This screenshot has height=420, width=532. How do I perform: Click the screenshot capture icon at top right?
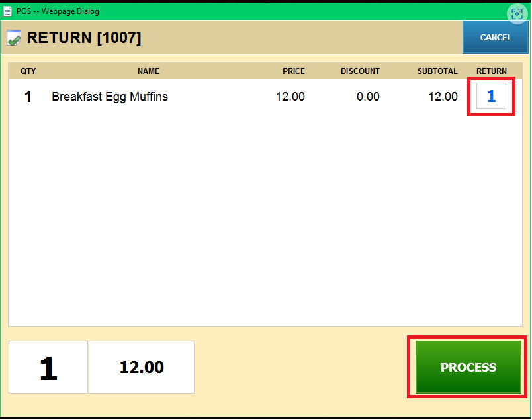pyautogui.click(x=516, y=13)
